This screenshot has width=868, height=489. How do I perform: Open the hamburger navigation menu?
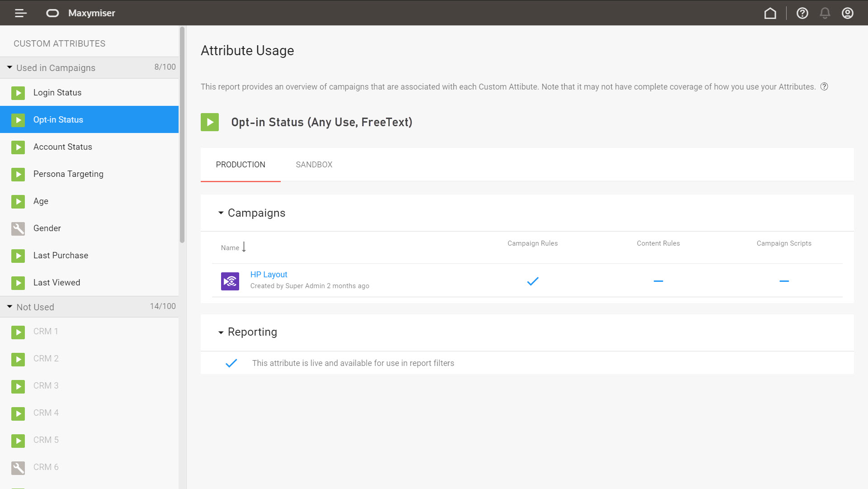(21, 13)
